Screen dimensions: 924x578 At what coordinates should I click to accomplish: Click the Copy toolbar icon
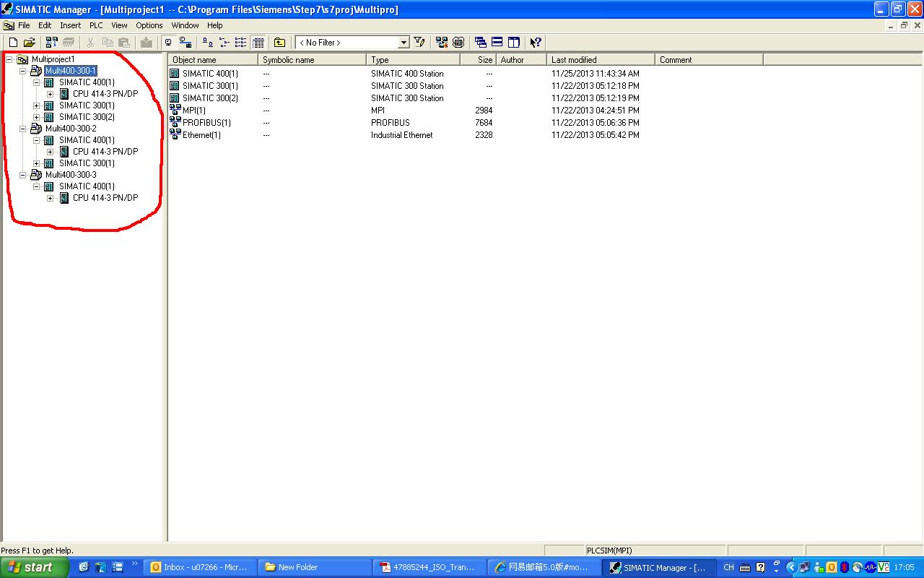point(108,43)
